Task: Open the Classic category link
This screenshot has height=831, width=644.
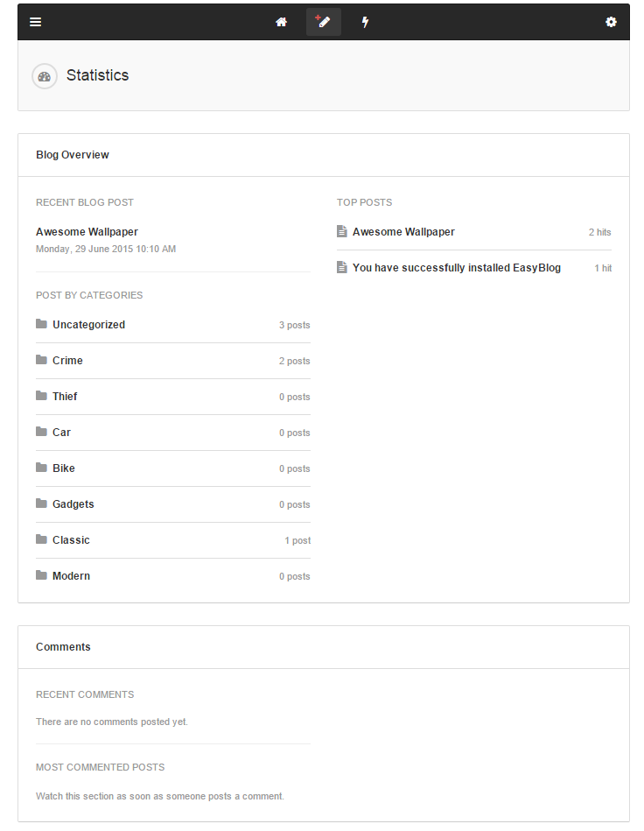Action: [x=71, y=540]
